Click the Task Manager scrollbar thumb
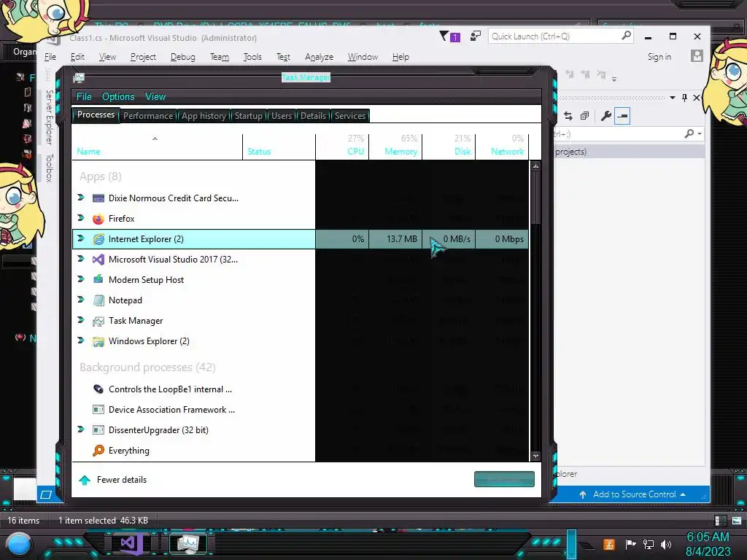Screen dimensions: 747x560 click(535, 198)
